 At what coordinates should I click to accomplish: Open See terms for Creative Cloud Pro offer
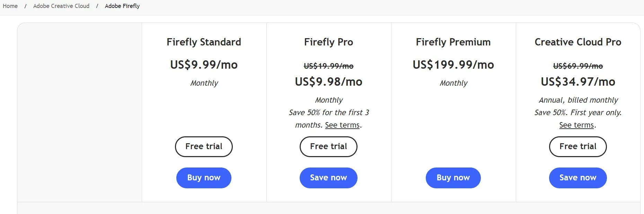pyautogui.click(x=576, y=125)
